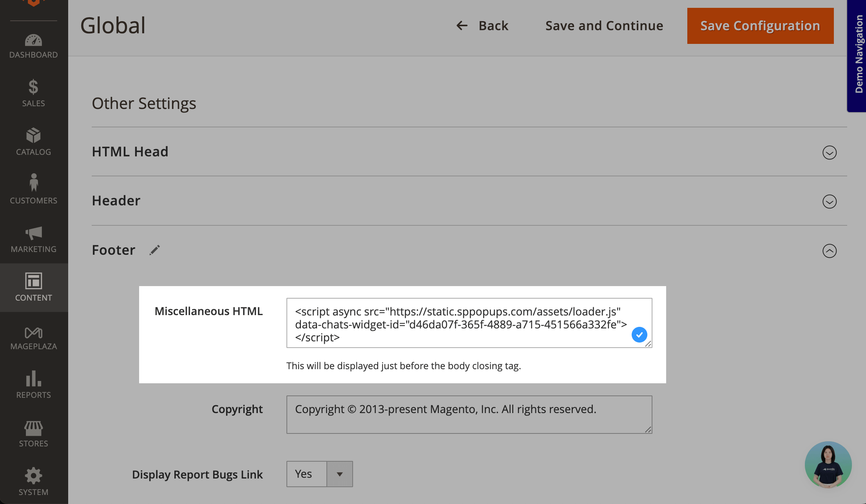Open the Mageplaza logo icon menu

click(33, 333)
